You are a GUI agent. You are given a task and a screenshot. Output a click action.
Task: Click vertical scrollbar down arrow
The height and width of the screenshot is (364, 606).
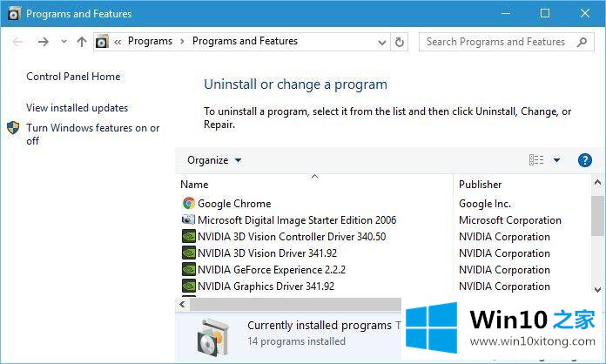click(x=597, y=289)
